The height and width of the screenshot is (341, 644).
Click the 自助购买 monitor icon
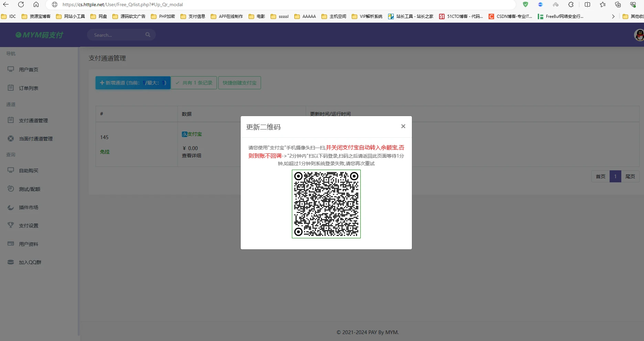[x=11, y=170]
